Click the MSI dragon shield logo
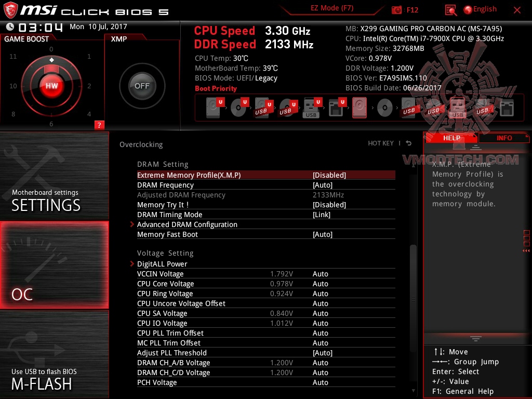532x399 pixels. (x=10, y=10)
